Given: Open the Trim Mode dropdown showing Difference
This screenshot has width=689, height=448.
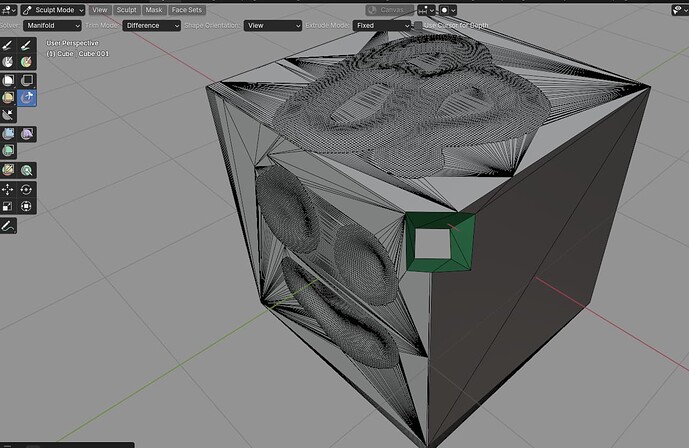Looking at the screenshot, I should coord(152,25).
